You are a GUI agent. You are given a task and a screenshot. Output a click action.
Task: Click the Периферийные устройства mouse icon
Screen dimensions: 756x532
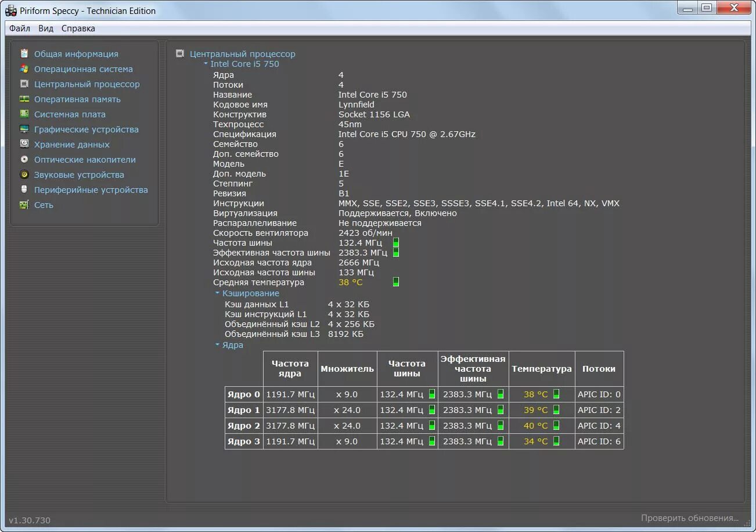pyautogui.click(x=24, y=189)
